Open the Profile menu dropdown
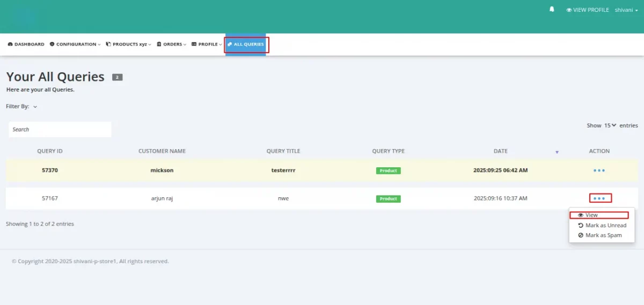This screenshot has height=305, width=644. click(207, 44)
